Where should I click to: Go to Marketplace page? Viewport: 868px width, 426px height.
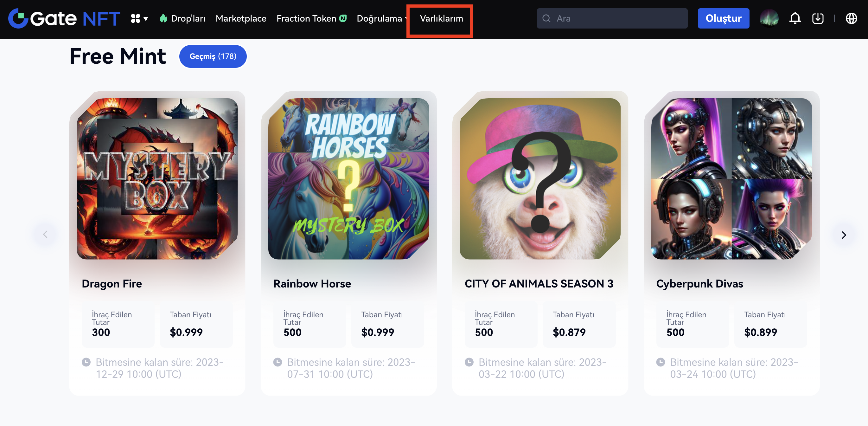tap(240, 18)
